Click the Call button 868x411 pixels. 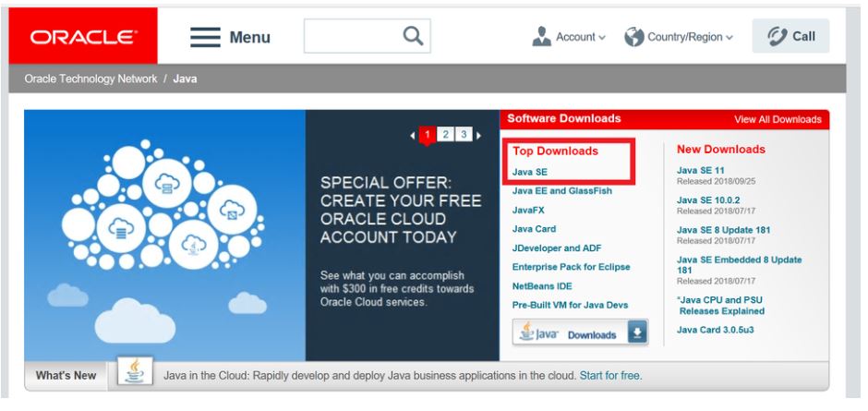(790, 36)
